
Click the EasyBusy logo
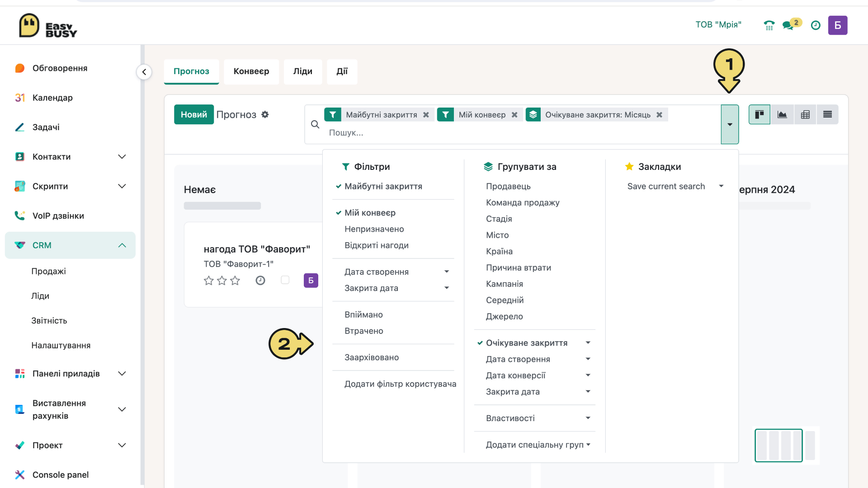click(x=48, y=26)
